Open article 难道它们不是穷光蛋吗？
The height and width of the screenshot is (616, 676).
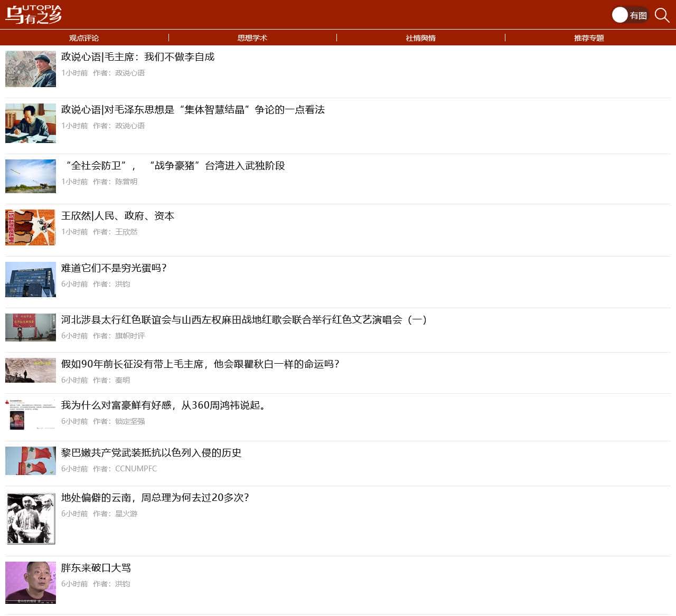[114, 268]
